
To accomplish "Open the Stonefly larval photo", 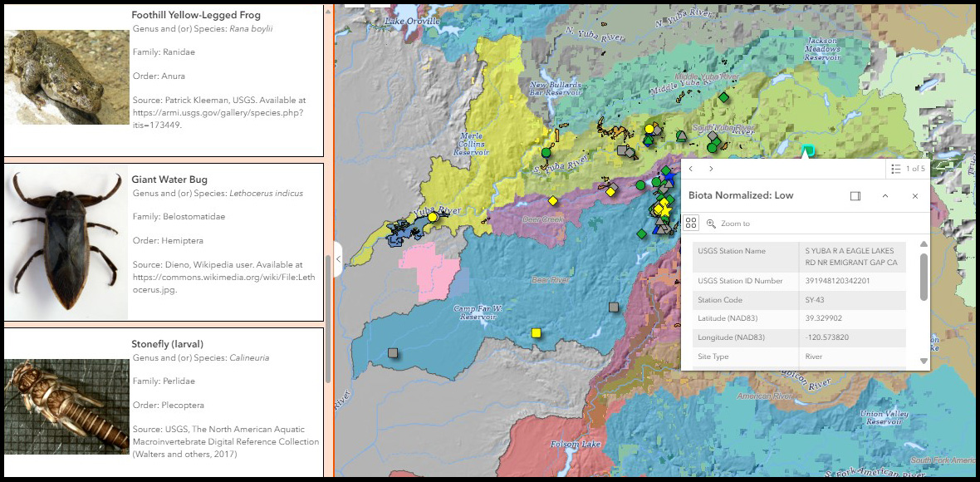I will pyautogui.click(x=67, y=406).
